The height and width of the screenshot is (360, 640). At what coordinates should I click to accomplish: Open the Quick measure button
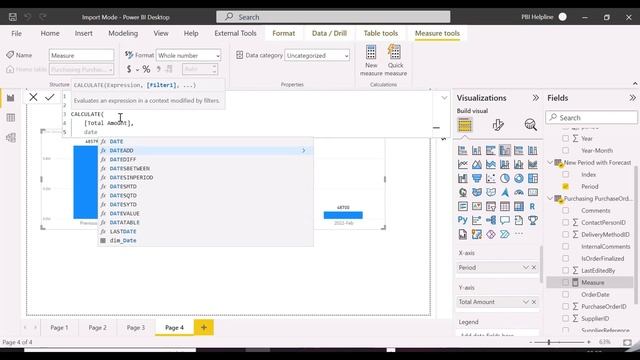click(x=396, y=60)
